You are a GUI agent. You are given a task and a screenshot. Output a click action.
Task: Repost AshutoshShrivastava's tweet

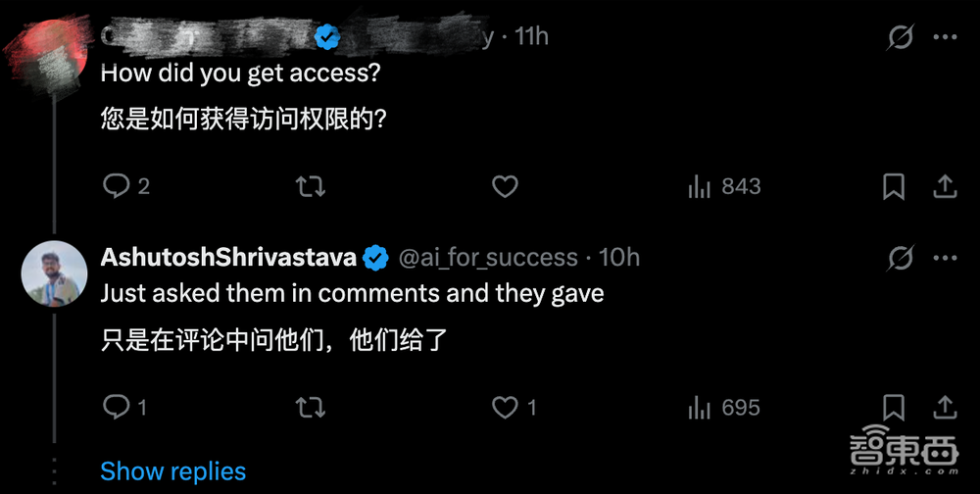(311, 407)
